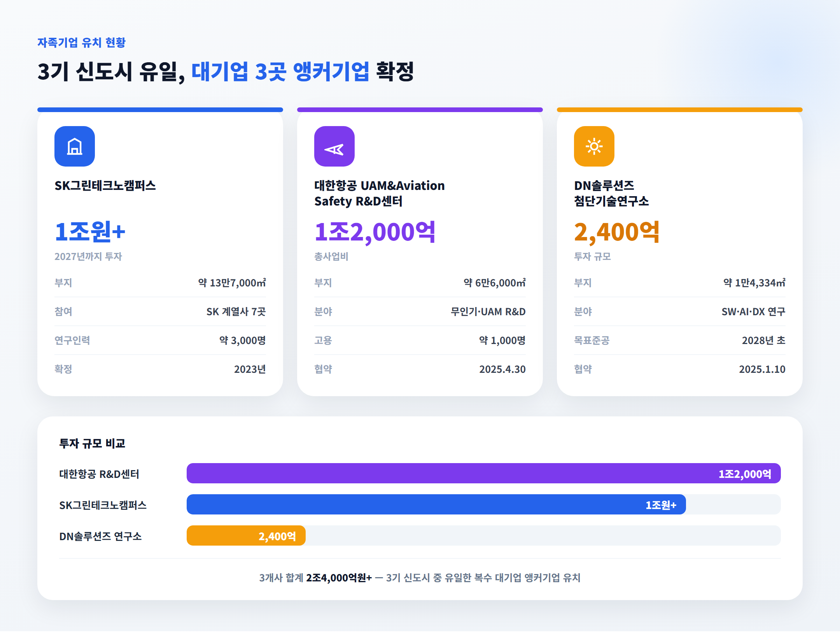The image size is (840, 632).
Task: Click the 총사업비 caption
Action: coord(331,256)
